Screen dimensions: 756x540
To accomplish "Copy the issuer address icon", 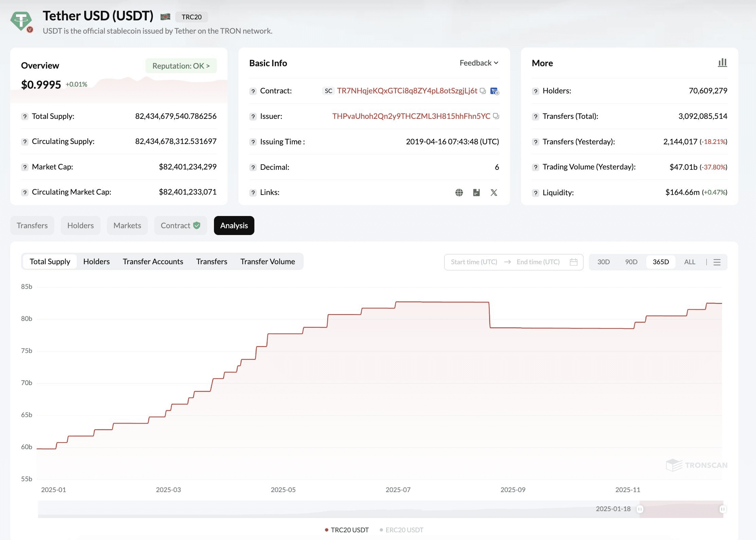I will (496, 116).
